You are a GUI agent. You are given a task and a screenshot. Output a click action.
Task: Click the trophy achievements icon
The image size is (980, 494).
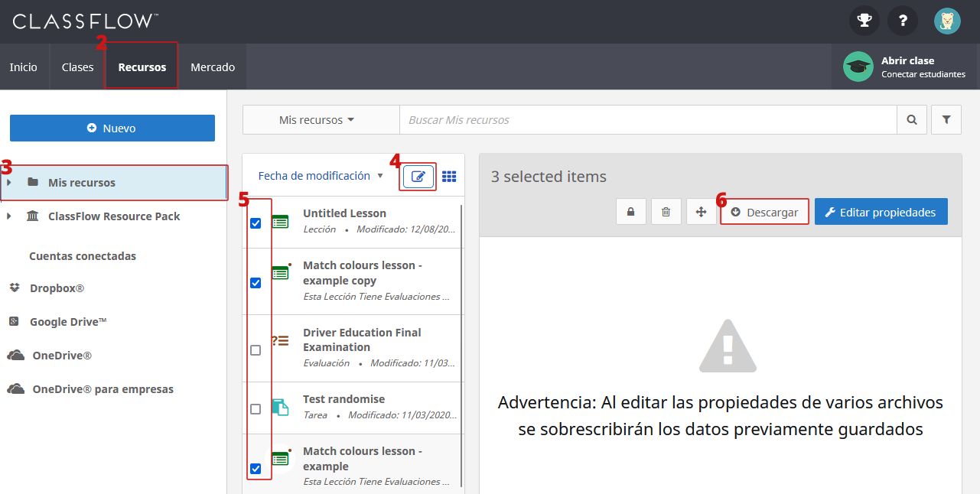864,21
